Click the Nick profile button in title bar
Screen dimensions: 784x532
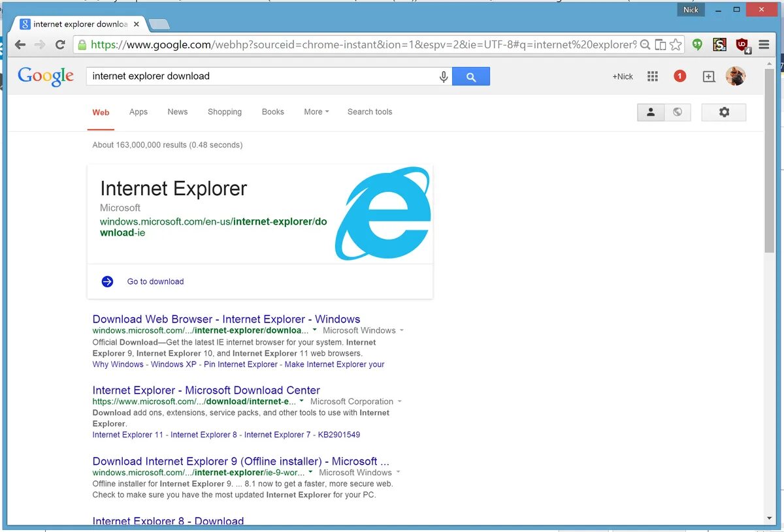click(691, 10)
